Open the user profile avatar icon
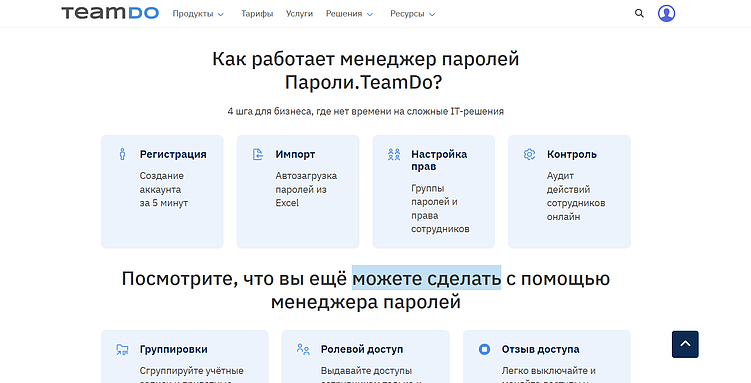 [x=666, y=13]
